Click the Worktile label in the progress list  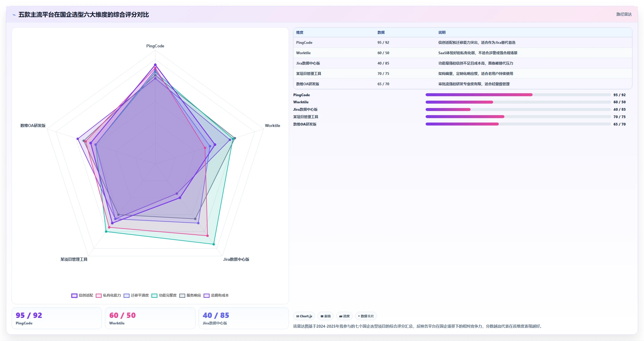point(301,102)
